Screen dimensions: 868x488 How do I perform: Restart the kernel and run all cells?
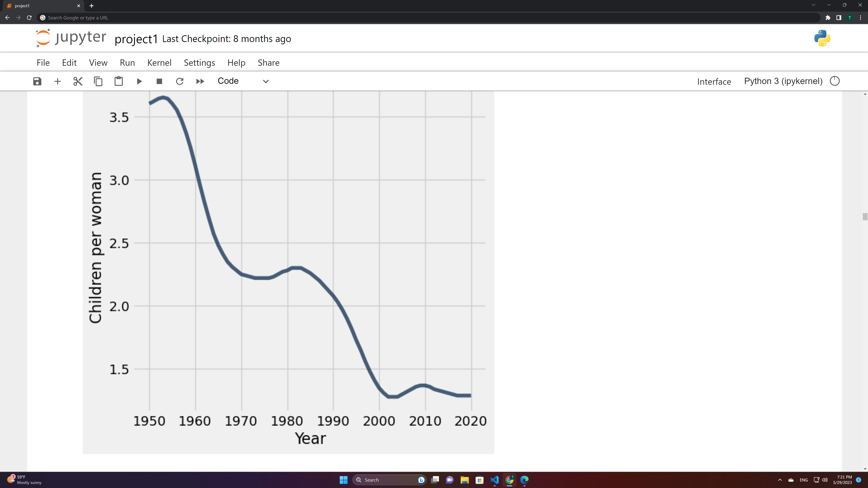pos(200,81)
